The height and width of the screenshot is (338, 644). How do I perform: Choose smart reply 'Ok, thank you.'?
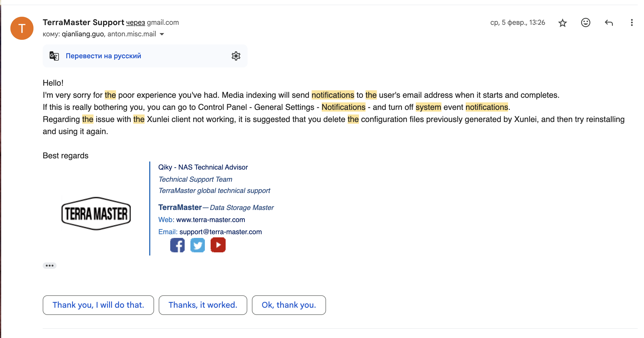pos(289,305)
